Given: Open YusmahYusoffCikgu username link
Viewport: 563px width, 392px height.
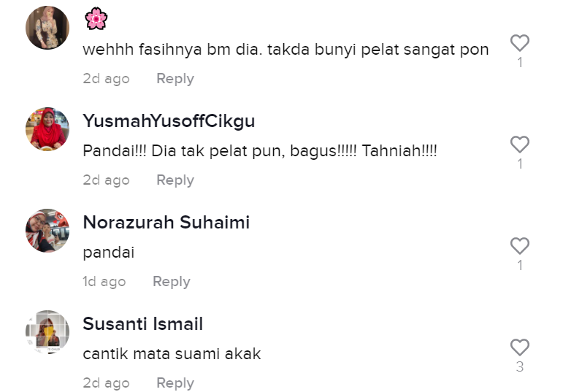Looking at the screenshot, I should coord(169,121).
